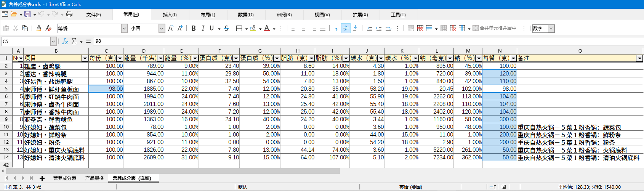644x191 pixels.
Task: Switch to the 审阅(R) tab
Action: [284, 15]
